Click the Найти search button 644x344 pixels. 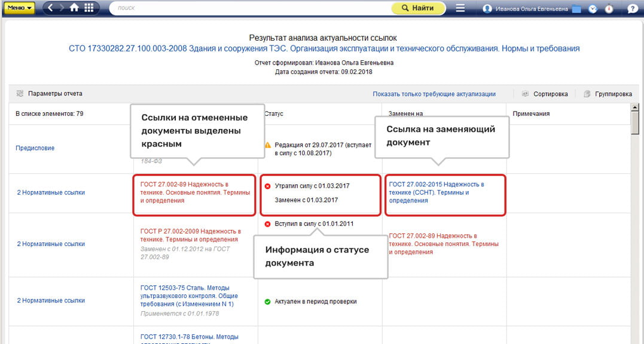[x=418, y=8]
